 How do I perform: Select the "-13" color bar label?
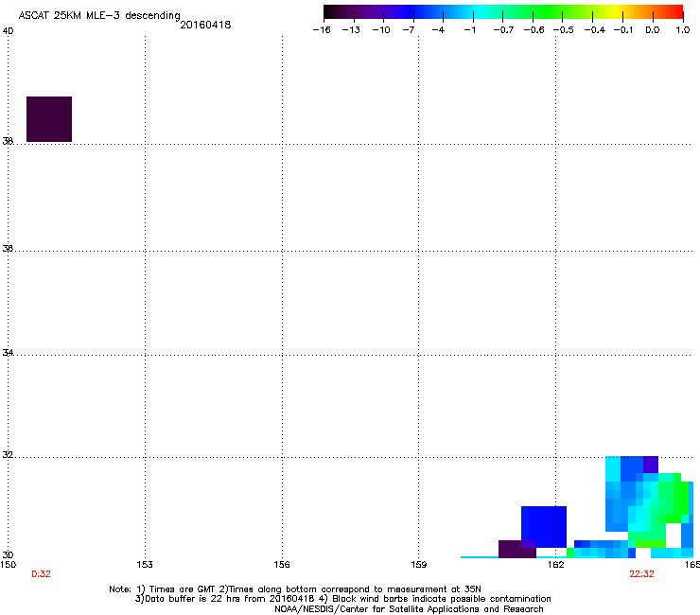351,30
